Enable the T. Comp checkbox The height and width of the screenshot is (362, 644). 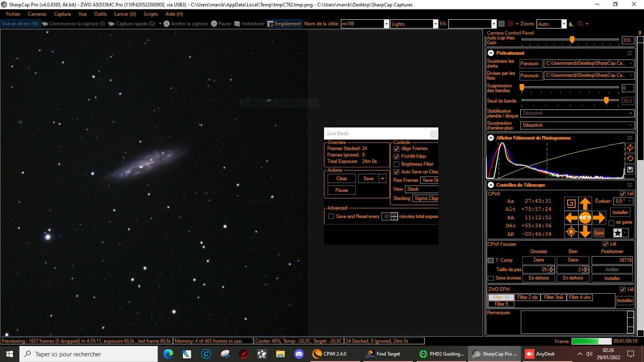point(491,260)
